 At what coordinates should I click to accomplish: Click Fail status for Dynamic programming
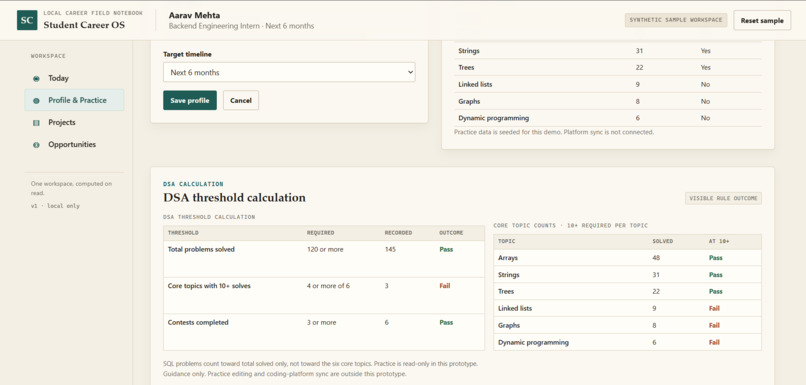point(714,342)
